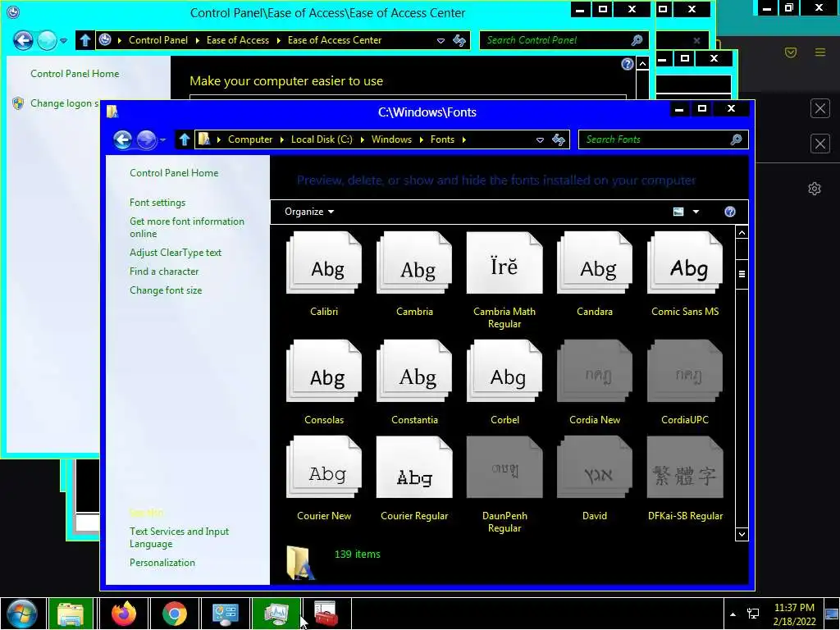Open the Personalization link
This screenshot has width=840, height=630.
point(162,563)
